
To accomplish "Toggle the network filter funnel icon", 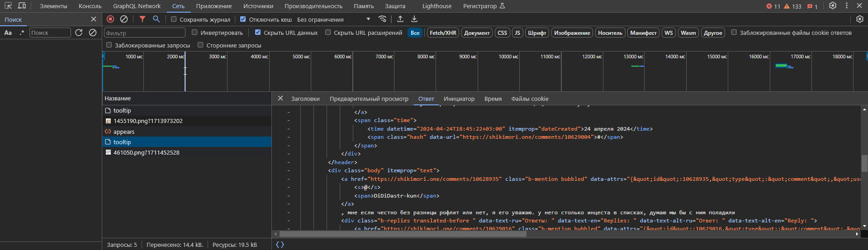I will click(142, 19).
